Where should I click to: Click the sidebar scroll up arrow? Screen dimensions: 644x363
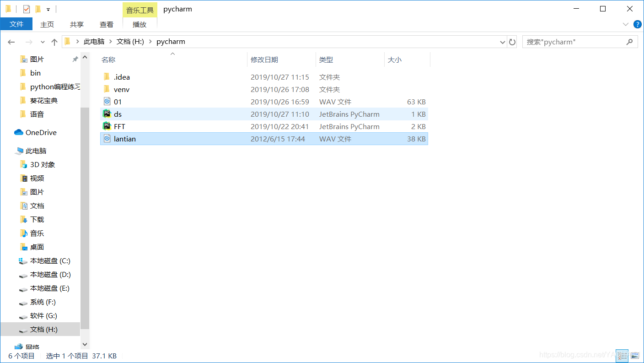(85, 57)
